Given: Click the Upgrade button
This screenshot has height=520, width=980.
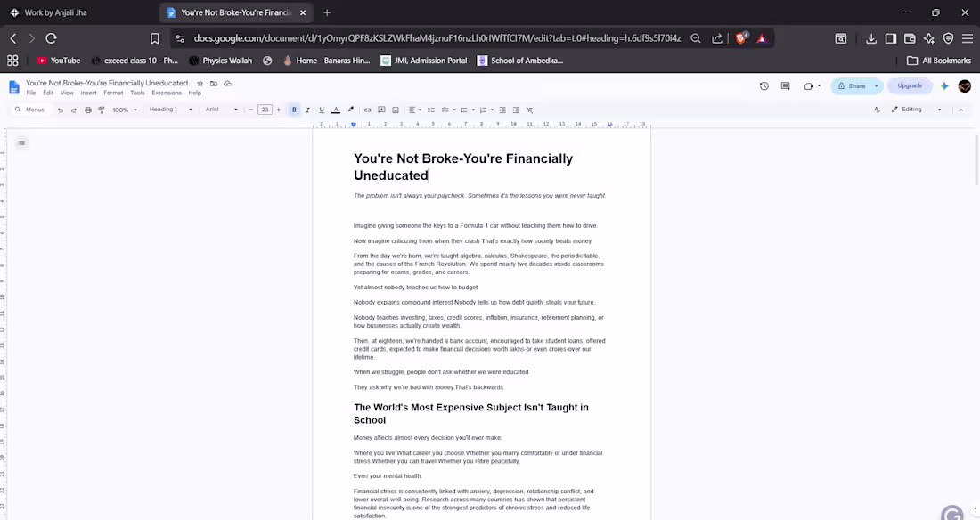Looking at the screenshot, I should [910, 86].
